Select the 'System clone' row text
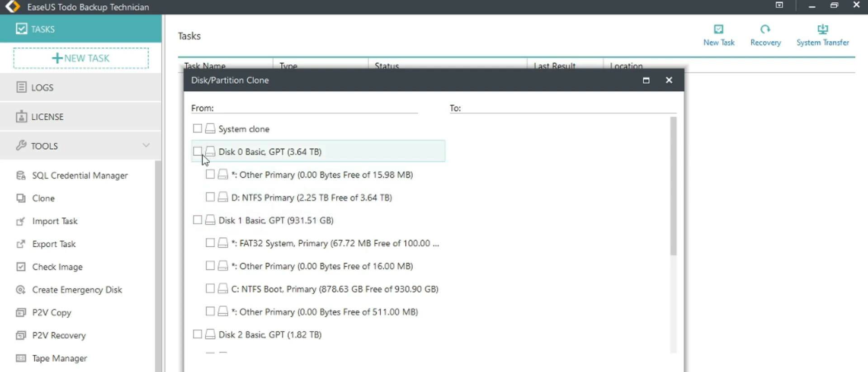 244,129
